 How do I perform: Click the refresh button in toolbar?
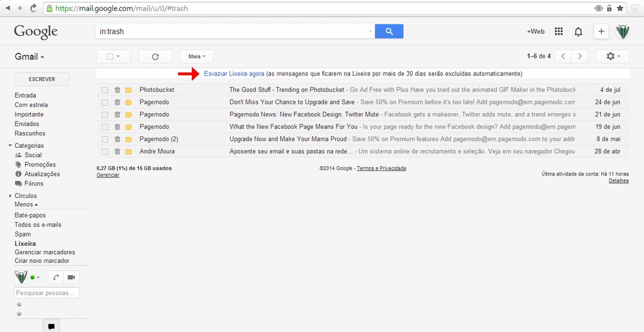[x=155, y=57]
